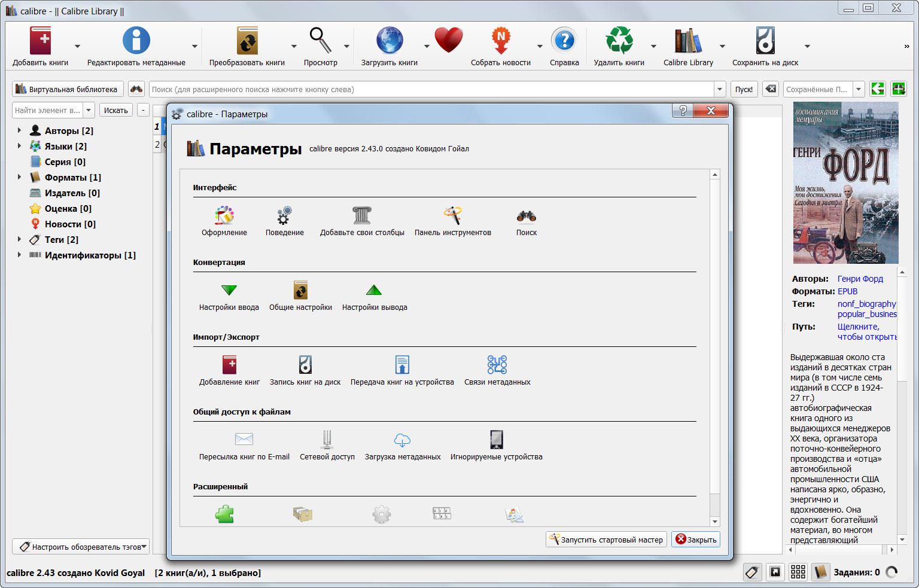Select Издатель [0] in tag browser

coord(65,193)
